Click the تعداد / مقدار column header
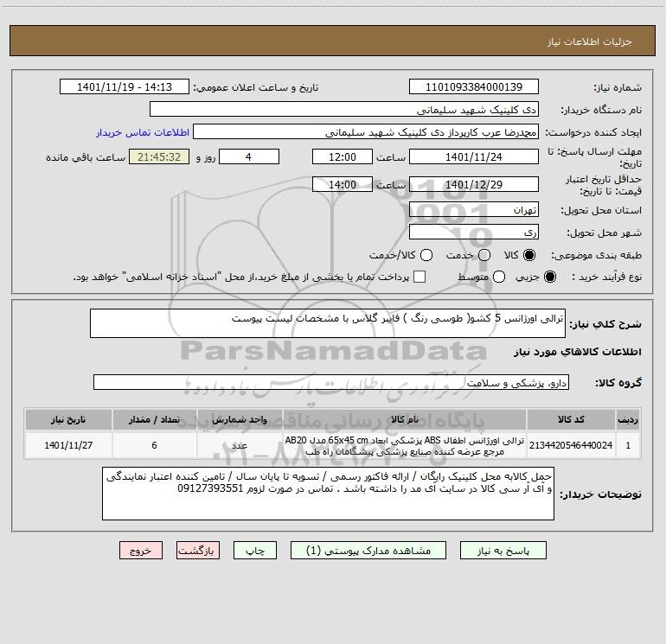 pos(154,419)
